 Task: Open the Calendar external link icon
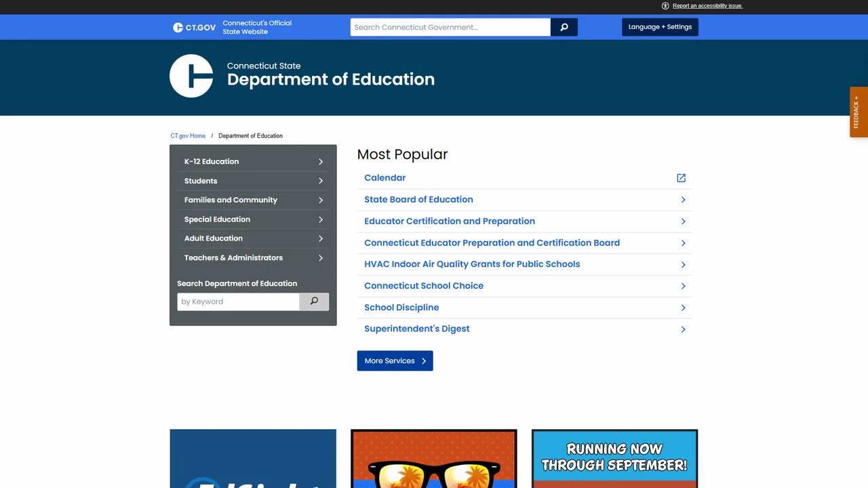coord(682,178)
